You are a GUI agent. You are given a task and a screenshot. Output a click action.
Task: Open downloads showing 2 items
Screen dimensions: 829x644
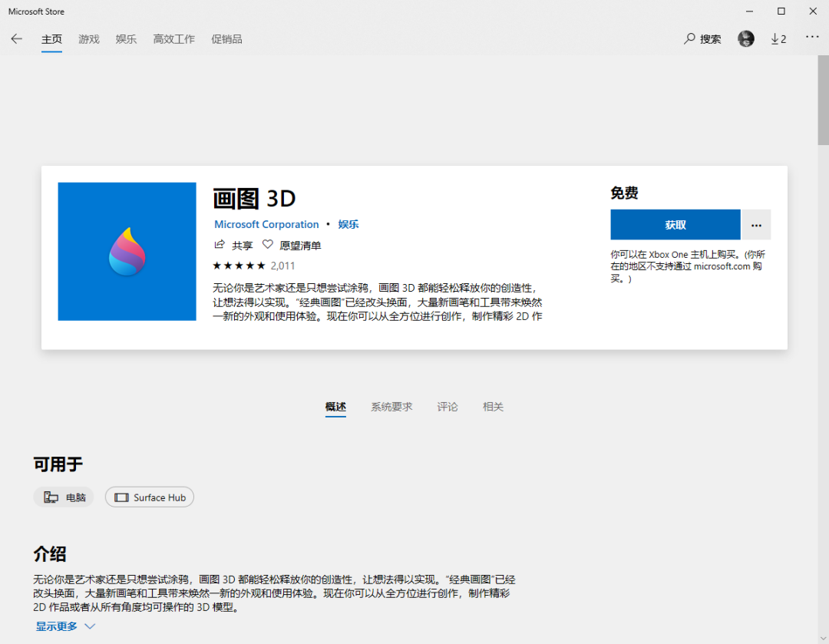[x=778, y=39]
